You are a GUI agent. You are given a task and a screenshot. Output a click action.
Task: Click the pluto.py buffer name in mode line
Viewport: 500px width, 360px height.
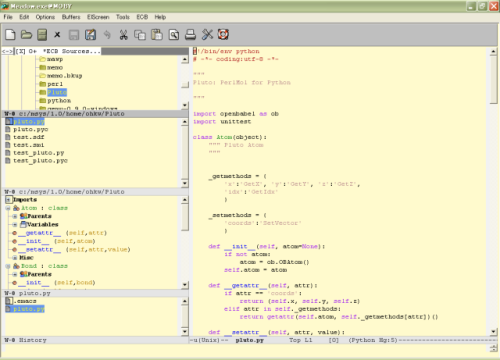[x=250, y=340]
